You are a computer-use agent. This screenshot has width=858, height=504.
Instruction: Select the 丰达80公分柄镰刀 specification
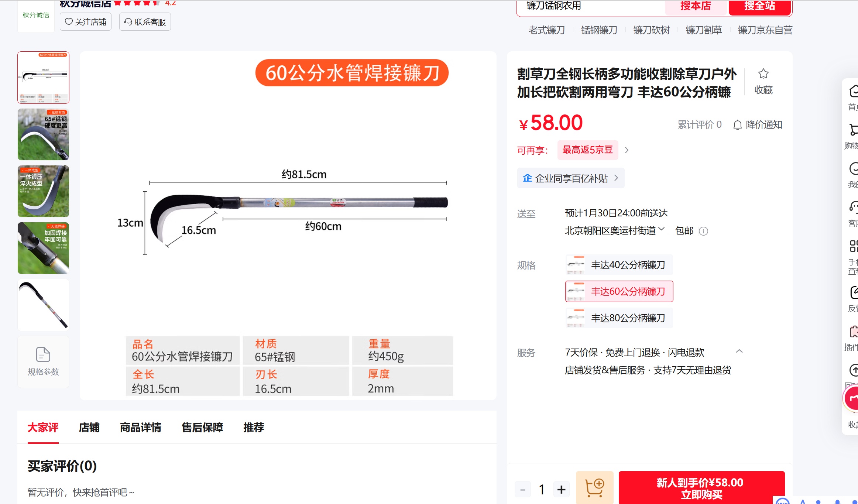pos(619,318)
